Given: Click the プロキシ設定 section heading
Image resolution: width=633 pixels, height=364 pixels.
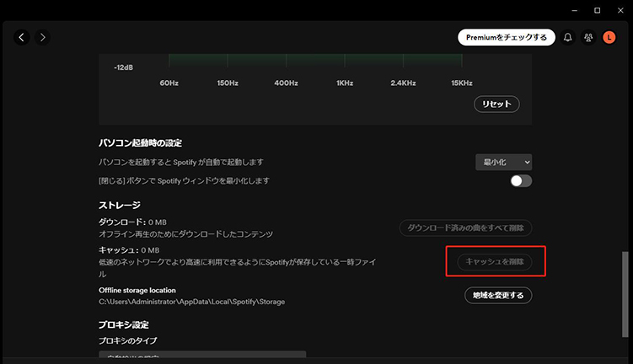Looking at the screenshot, I should click(124, 325).
